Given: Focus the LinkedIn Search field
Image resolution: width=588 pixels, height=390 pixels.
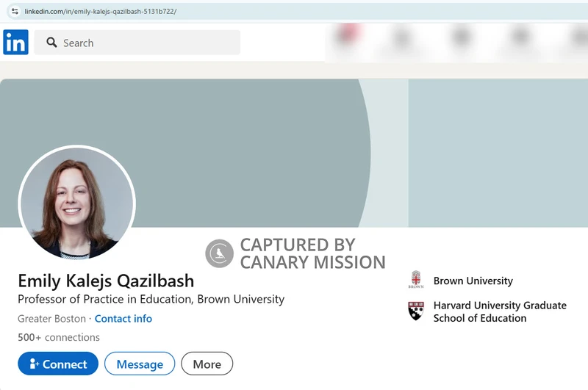Looking at the screenshot, I should point(137,43).
